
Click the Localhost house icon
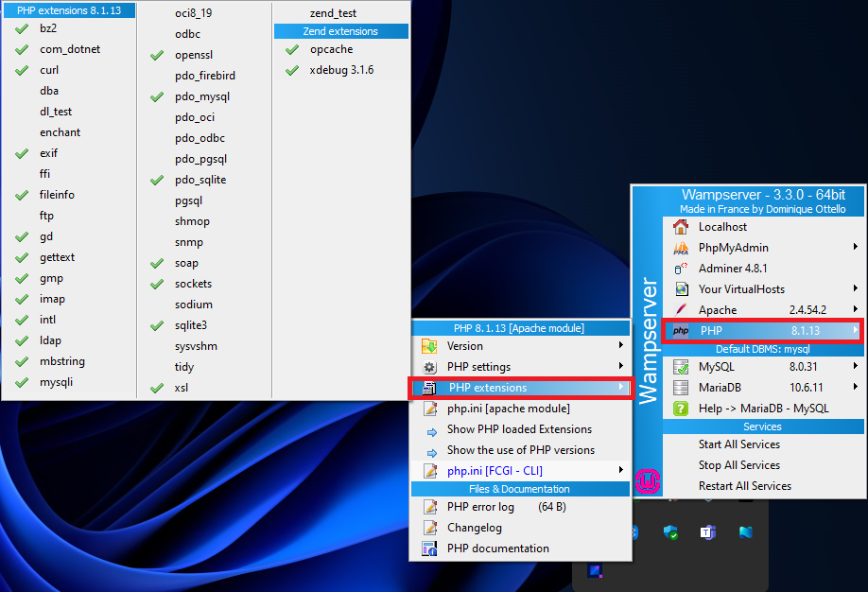point(681,227)
